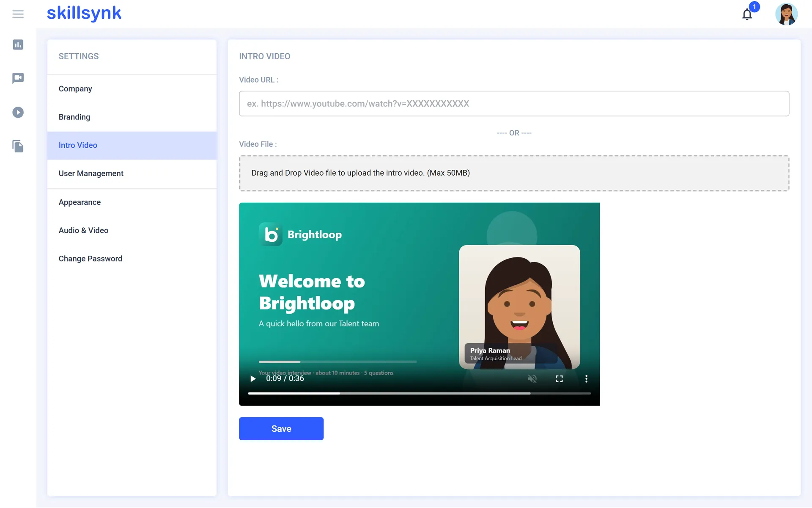Open the user profile avatar
Image resolution: width=812 pixels, height=508 pixels.
786,14
